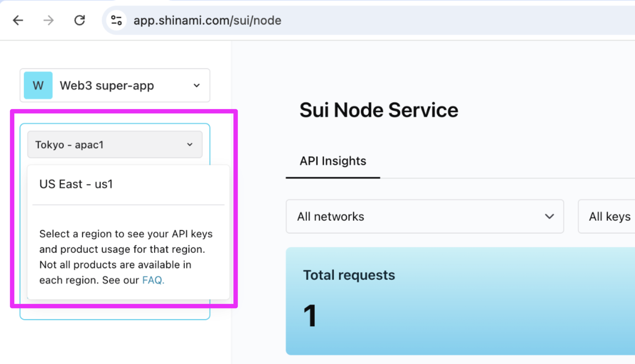Image resolution: width=635 pixels, height=364 pixels.
Task: Go forward with the browser arrow
Action: [x=48, y=20]
